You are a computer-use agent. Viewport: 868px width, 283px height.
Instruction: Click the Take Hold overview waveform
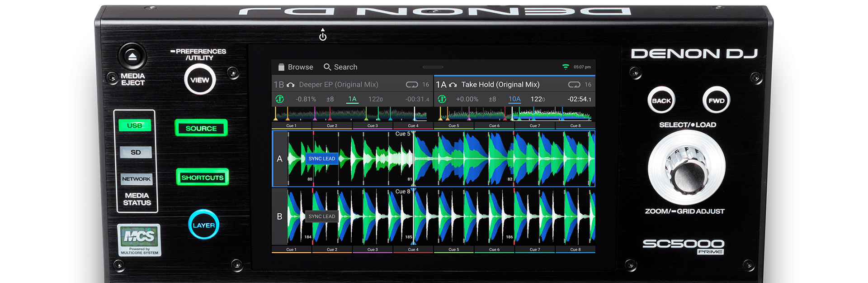pyautogui.click(x=514, y=114)
